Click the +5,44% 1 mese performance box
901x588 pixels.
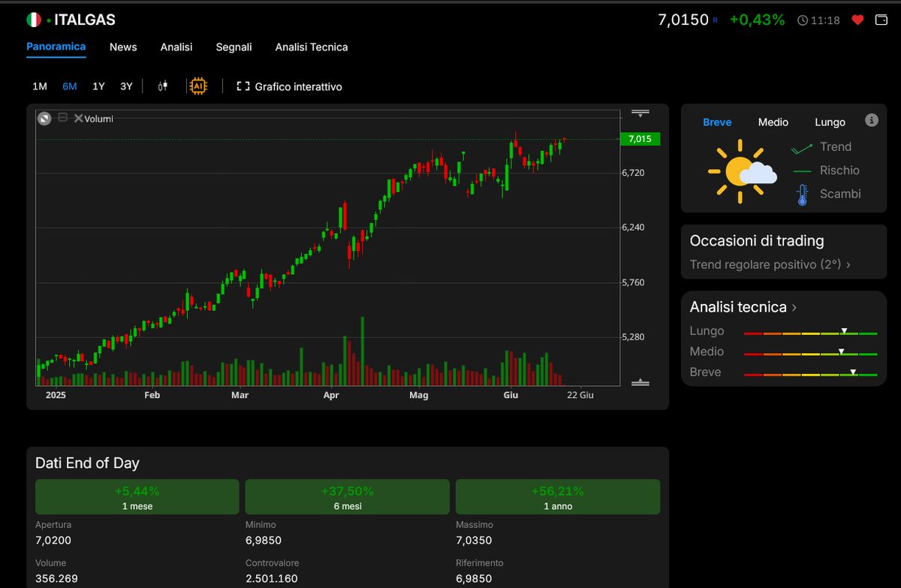coord(137,497)
